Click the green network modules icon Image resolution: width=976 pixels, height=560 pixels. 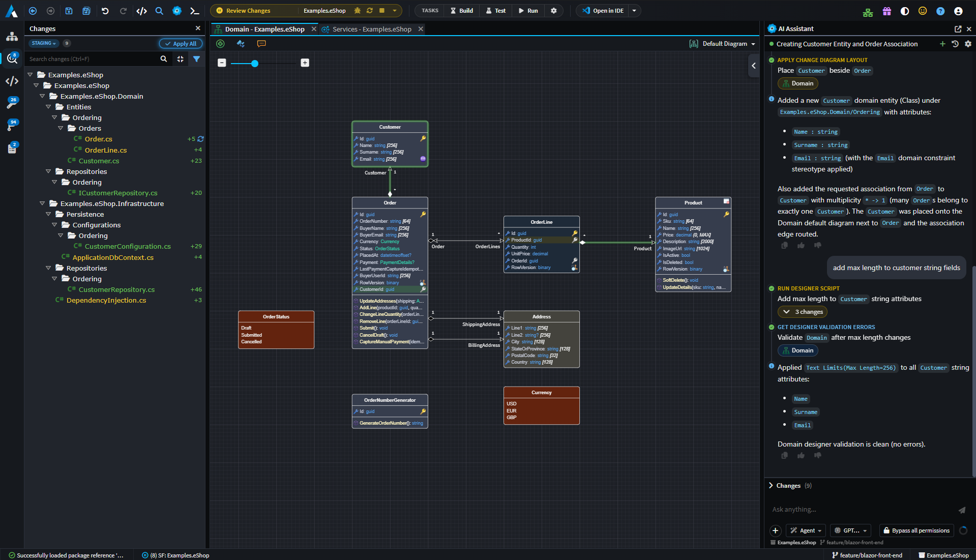(868, 12)
